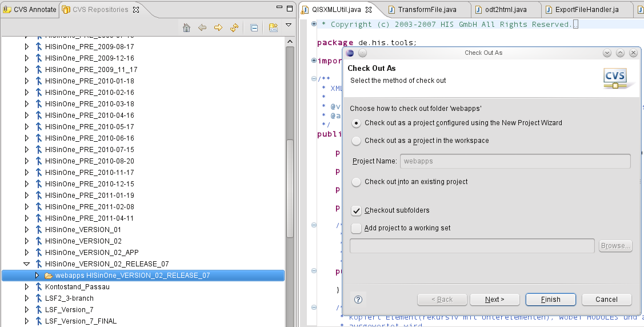Image resolution: width=644 pixels, height=327 pixels.
Task: Click the < Back button
Action: coord(442,300)
